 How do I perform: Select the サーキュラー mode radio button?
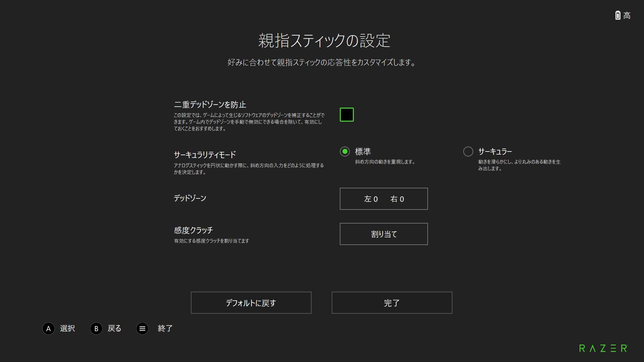468,152
